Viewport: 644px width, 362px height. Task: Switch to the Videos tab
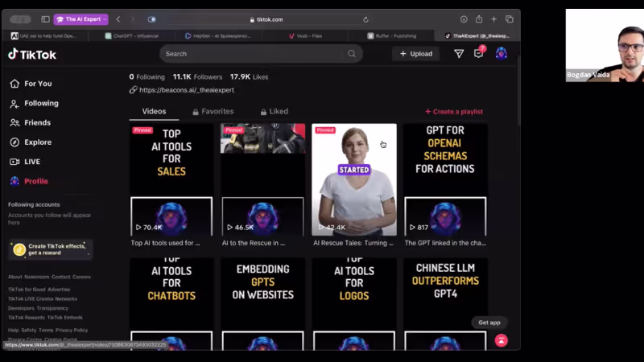(x=154, y=111)
